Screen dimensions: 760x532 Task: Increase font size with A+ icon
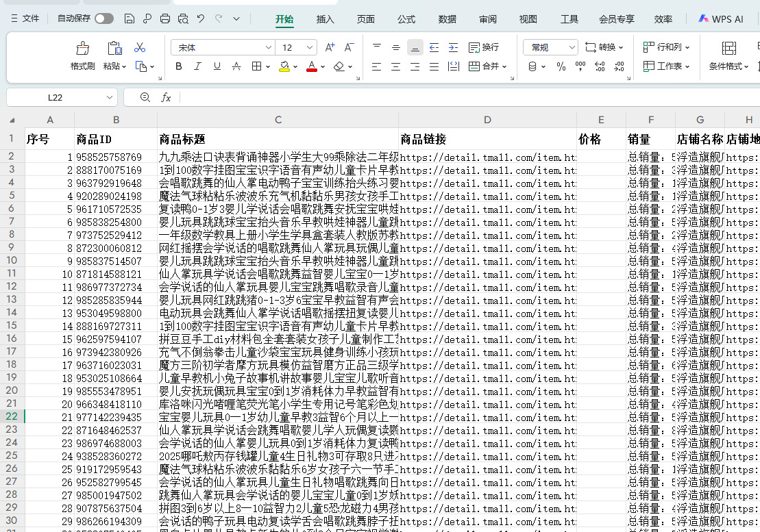click(330, 47)
